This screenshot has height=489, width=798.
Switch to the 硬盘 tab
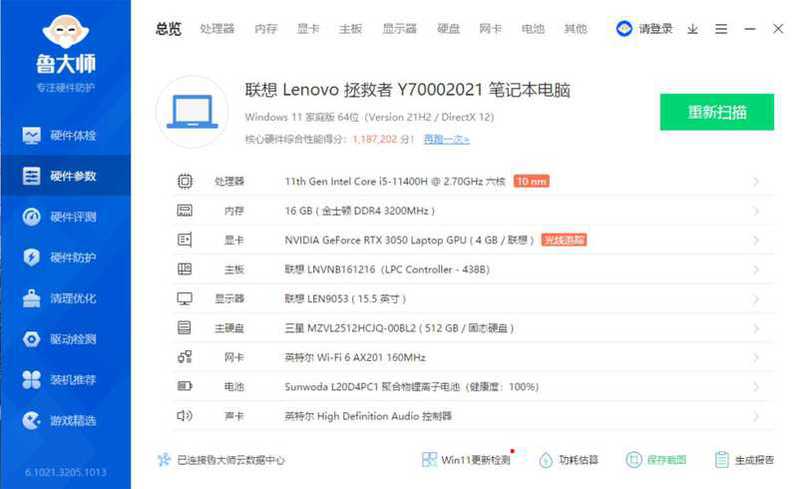pyautogui.click(x=448, y=29)
